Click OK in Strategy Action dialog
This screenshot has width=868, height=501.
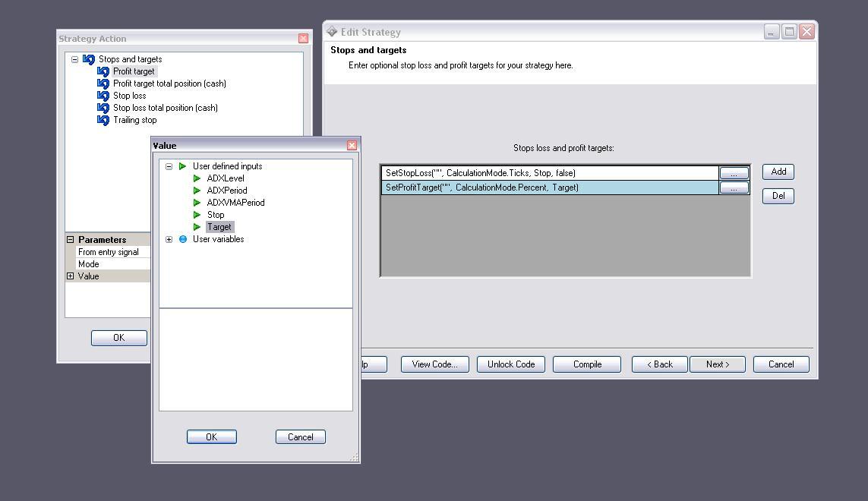(119, 338)
